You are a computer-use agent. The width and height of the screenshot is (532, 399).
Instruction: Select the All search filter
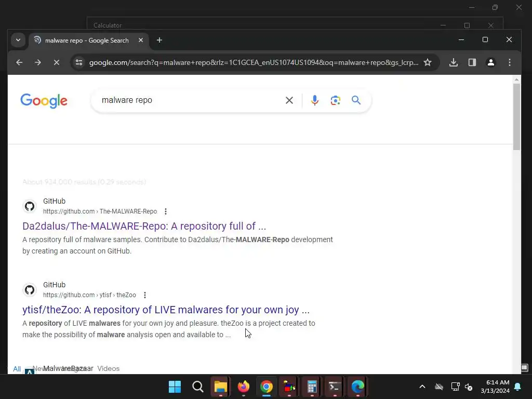17,369
